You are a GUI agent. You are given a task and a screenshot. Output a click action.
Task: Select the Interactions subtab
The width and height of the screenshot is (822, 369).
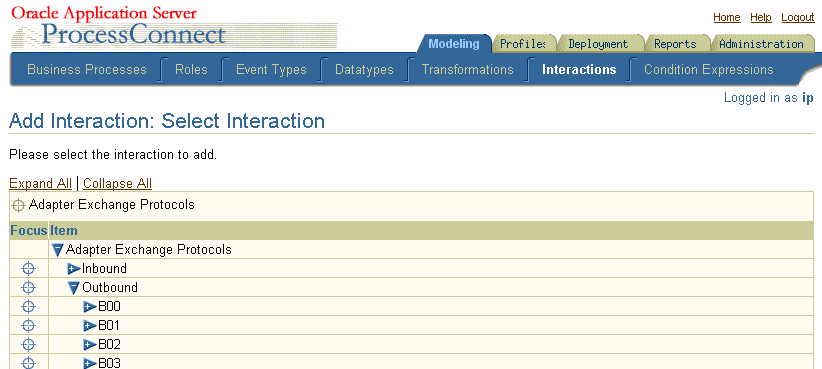(579, 70)
